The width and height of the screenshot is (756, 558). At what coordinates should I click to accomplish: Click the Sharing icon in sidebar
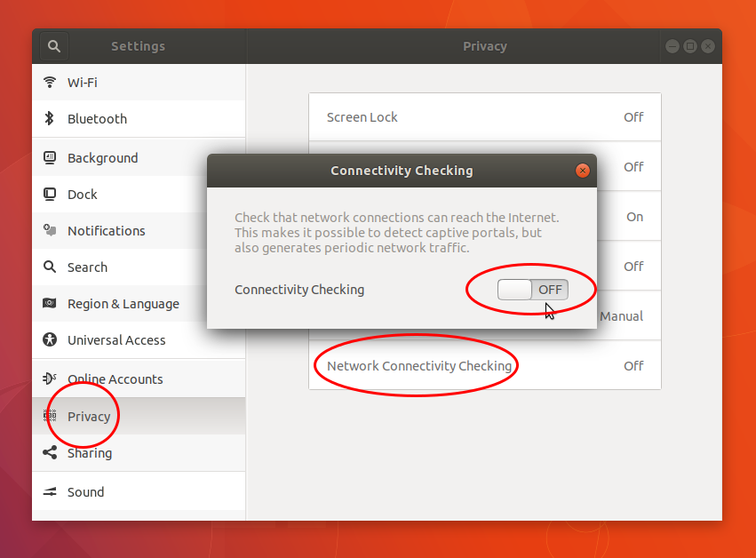[x=49, y=452]
